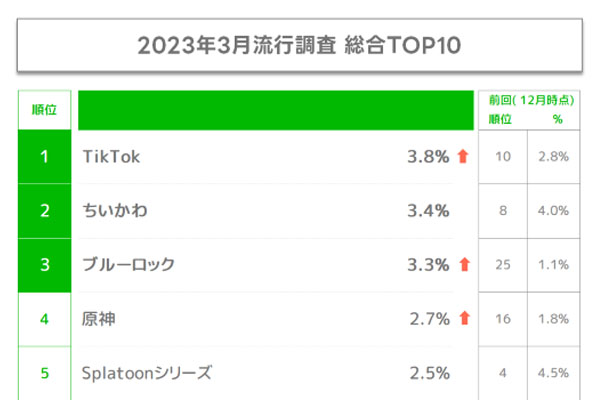Click the rank 5 number cell
The height and width of the screenshot is (400, 600).
(x=45, y=374)
